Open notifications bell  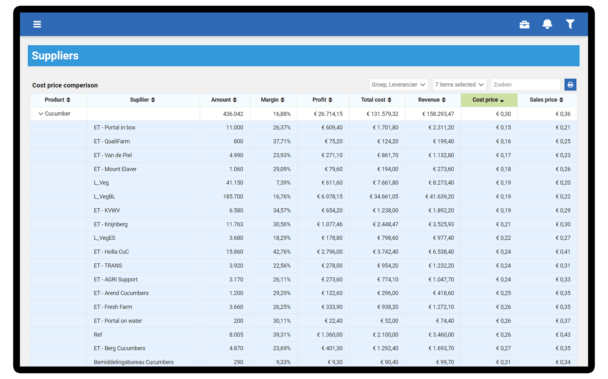click(x=547, y=24)
